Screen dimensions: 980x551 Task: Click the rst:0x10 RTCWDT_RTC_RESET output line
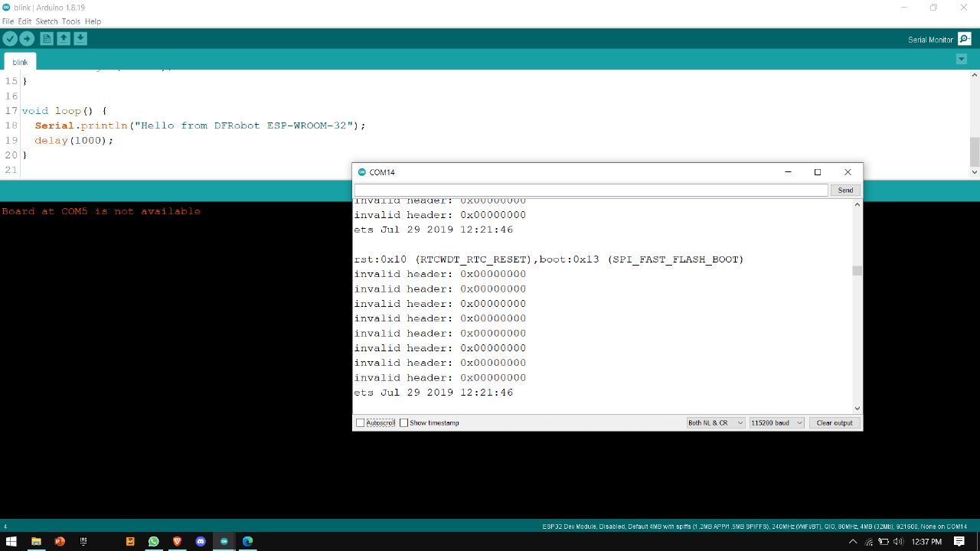click(548, 259)
